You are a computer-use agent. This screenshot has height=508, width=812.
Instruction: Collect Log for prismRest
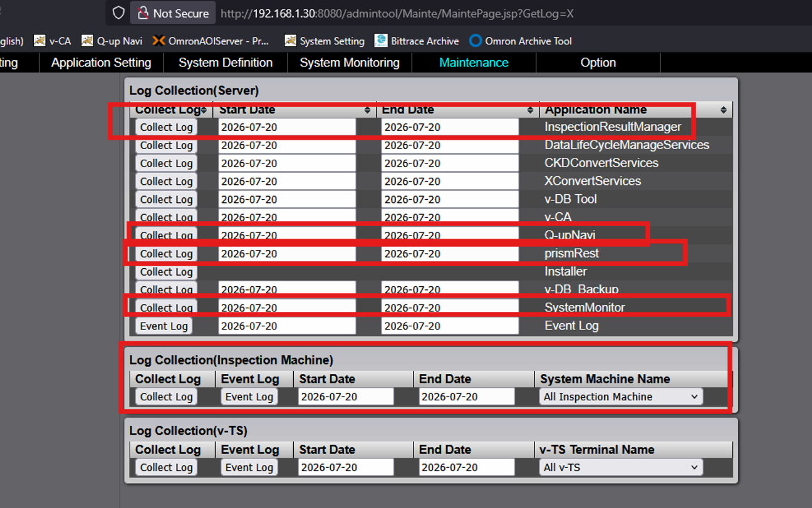(x=166, y=254)
